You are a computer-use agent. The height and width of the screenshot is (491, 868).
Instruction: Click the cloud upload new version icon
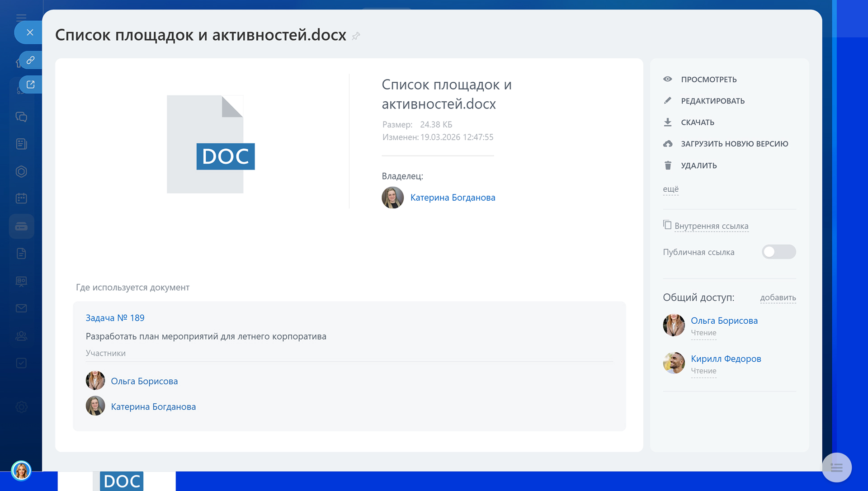coord(667,144)
